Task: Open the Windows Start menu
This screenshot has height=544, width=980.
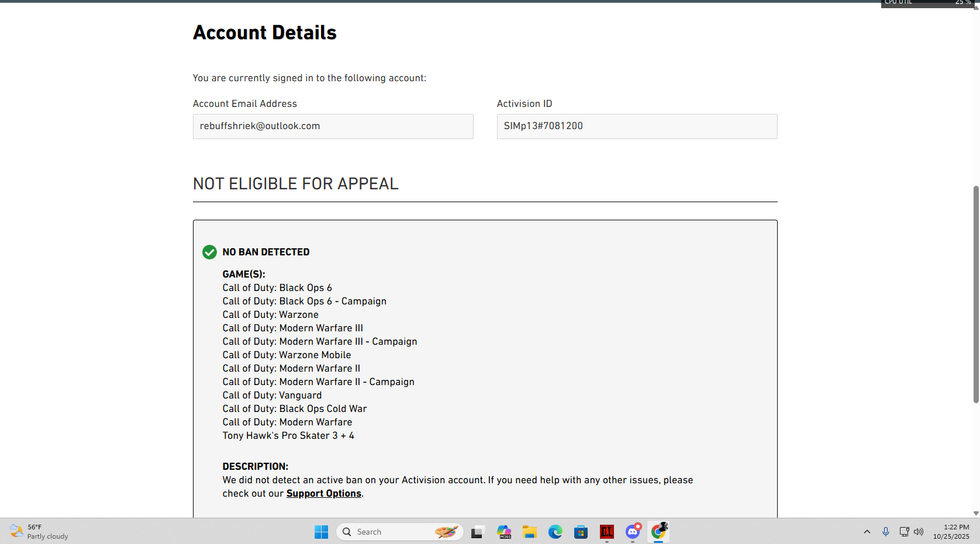Action: [x=321, y=532]
